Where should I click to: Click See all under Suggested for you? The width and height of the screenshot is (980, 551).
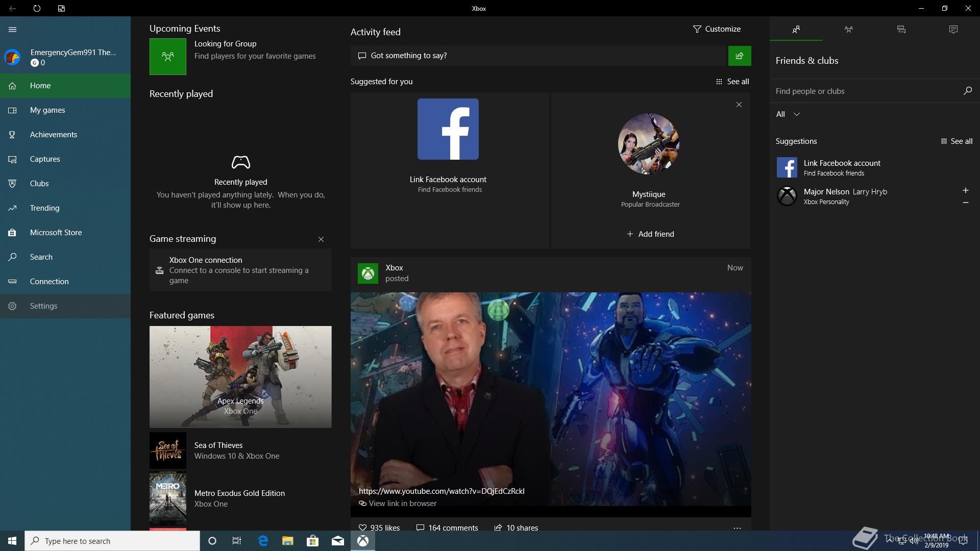pos(732,82)
